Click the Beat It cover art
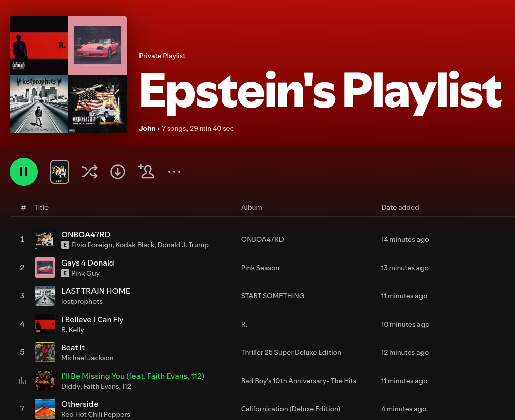The width and height of the screenshot is (515, 420). pyautogui.click(x=45, y=352)
